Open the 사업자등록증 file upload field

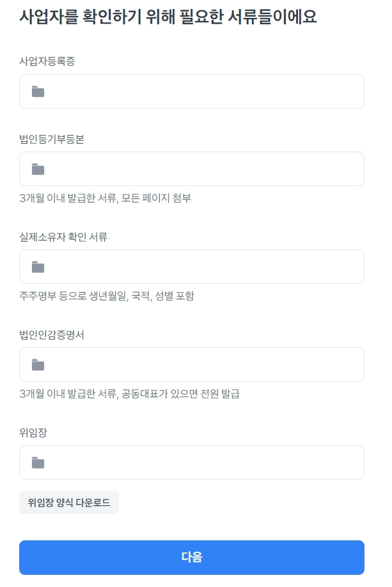tap(192, 92)
